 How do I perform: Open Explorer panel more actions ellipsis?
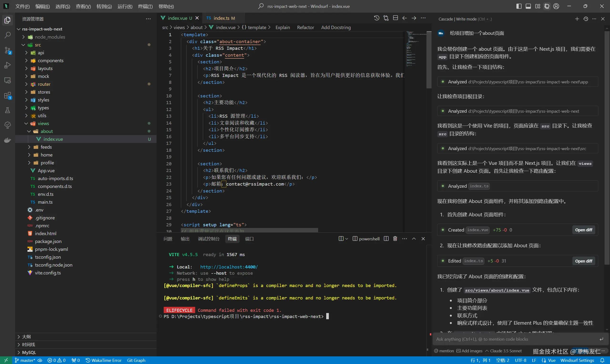click(x=148, y=19)
